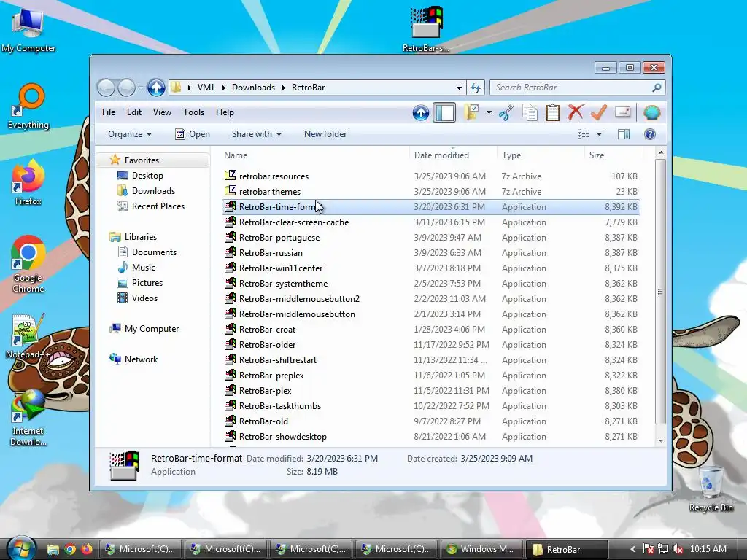
Task: Click the Forward navigation button
Action: (127, 87)
